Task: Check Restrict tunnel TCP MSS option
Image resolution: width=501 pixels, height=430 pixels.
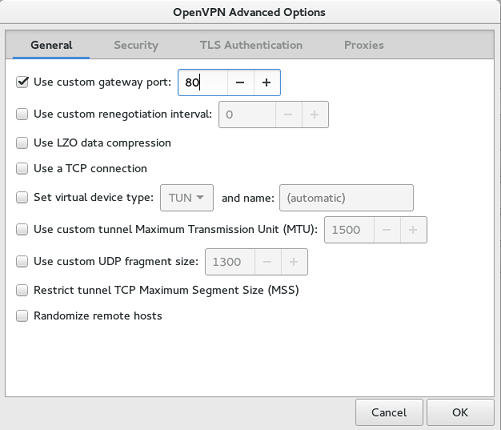Action: pos(22,290)
